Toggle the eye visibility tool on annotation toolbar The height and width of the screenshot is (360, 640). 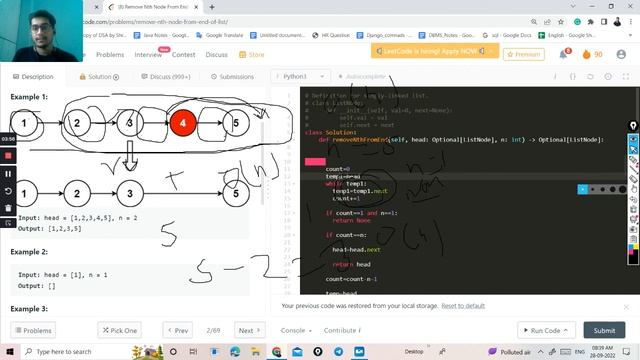(x=633, y=139)
